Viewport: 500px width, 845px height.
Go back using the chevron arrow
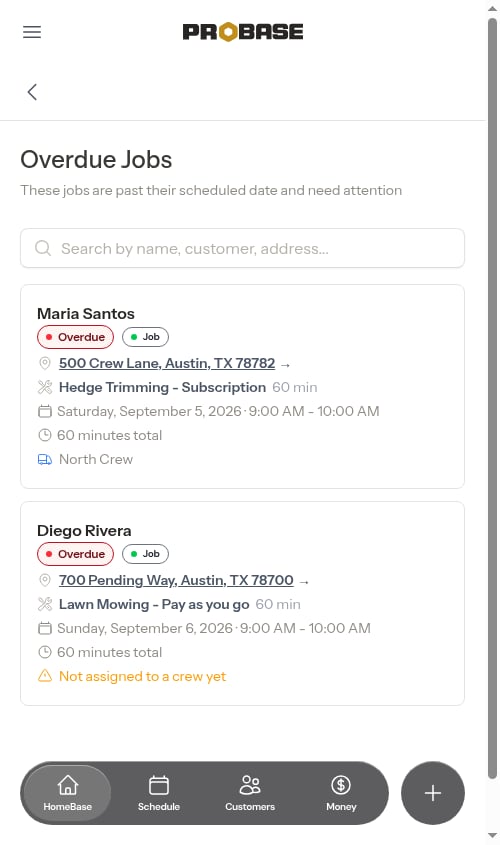pos(32,92)
